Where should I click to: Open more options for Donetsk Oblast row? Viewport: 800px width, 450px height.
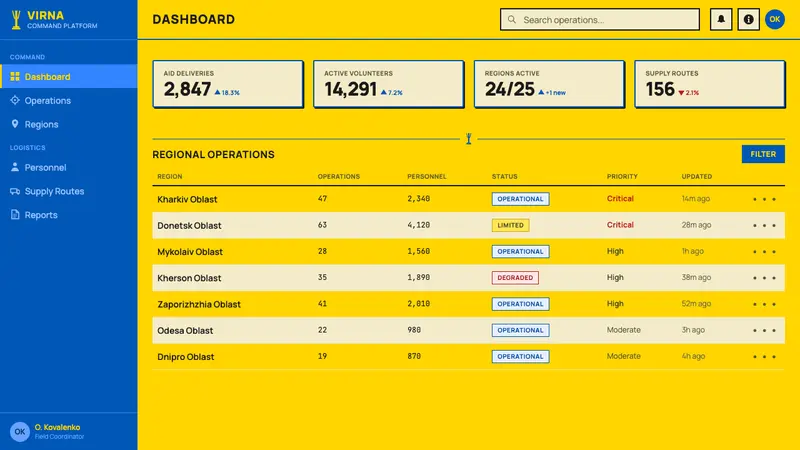click(764, 225)
